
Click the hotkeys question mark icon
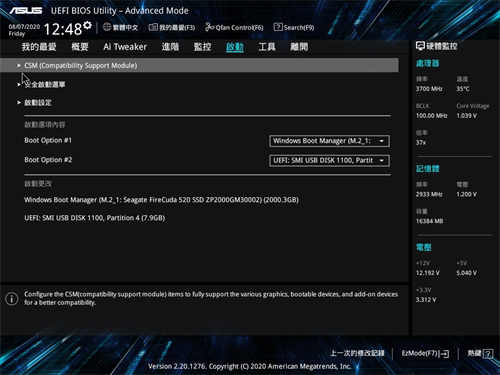(x=488, y=353)
